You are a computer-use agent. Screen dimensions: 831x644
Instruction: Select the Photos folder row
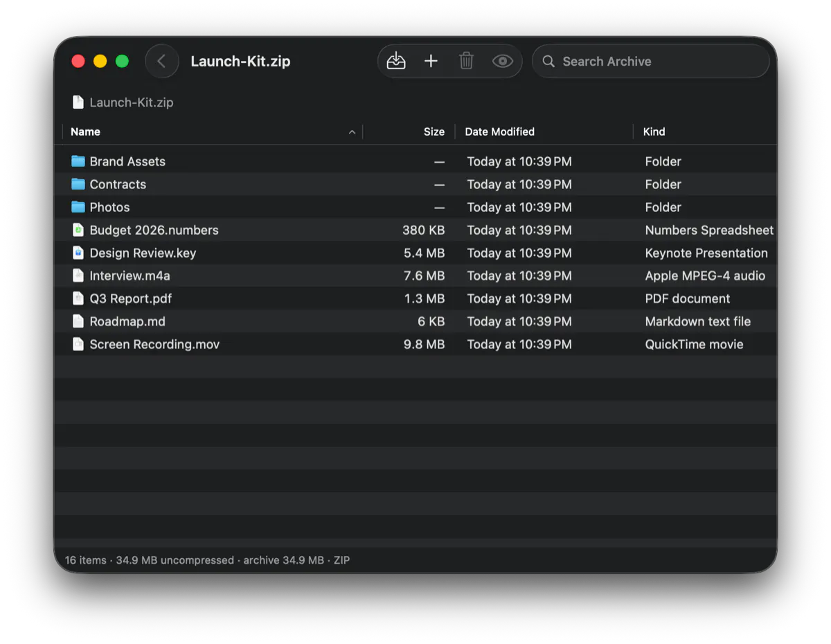415,207
